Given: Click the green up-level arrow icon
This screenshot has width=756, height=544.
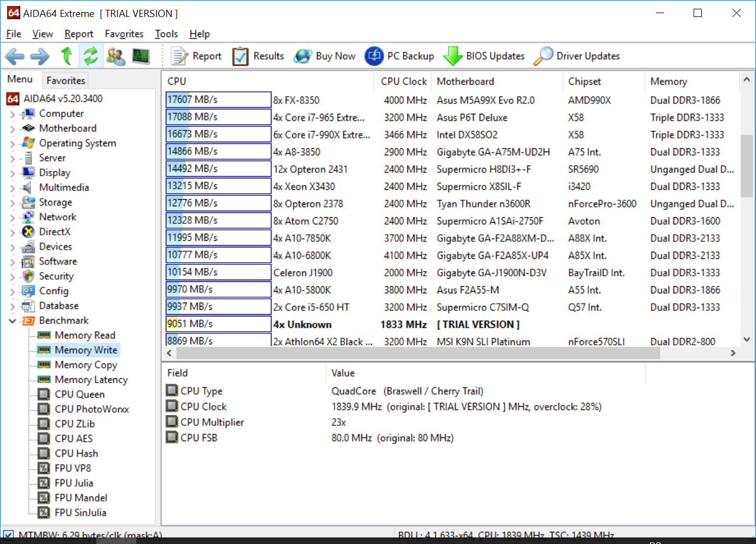Looking at the screenshot, I should click(66, 56).
